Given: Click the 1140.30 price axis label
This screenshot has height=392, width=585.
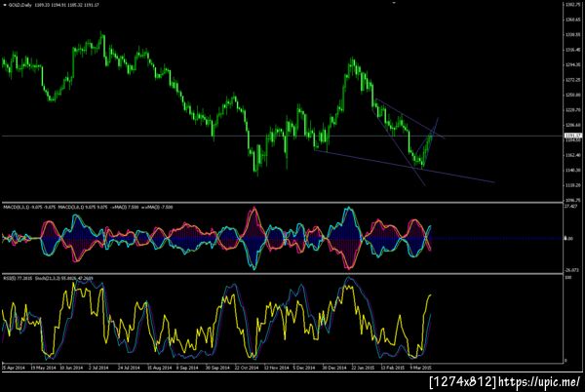Looking at the screenshot, I should click(573, 170).
